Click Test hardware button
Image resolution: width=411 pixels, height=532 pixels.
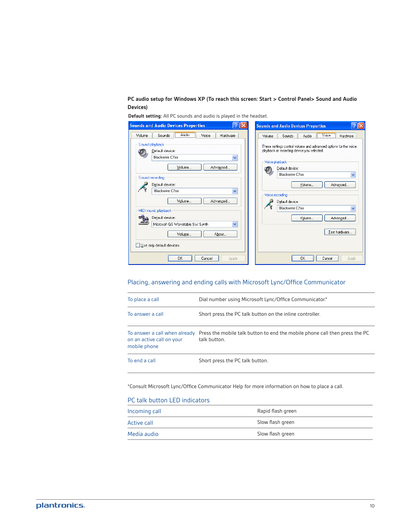[340, 232]
